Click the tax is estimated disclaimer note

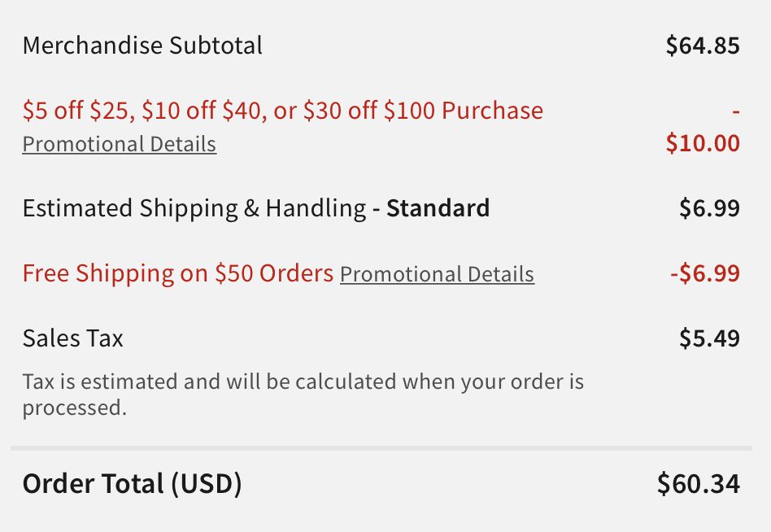click(x=303, y=395)
